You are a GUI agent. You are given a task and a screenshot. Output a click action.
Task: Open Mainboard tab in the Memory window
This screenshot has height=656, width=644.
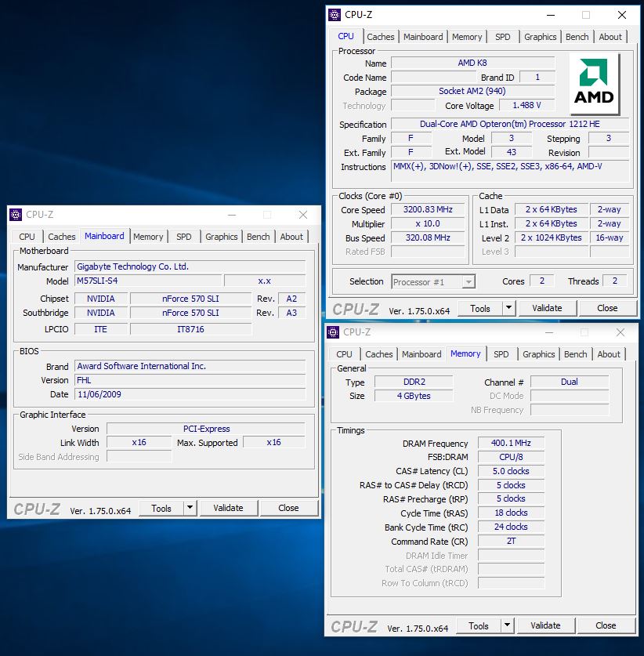pyautogui.click(x=421, y=354)
